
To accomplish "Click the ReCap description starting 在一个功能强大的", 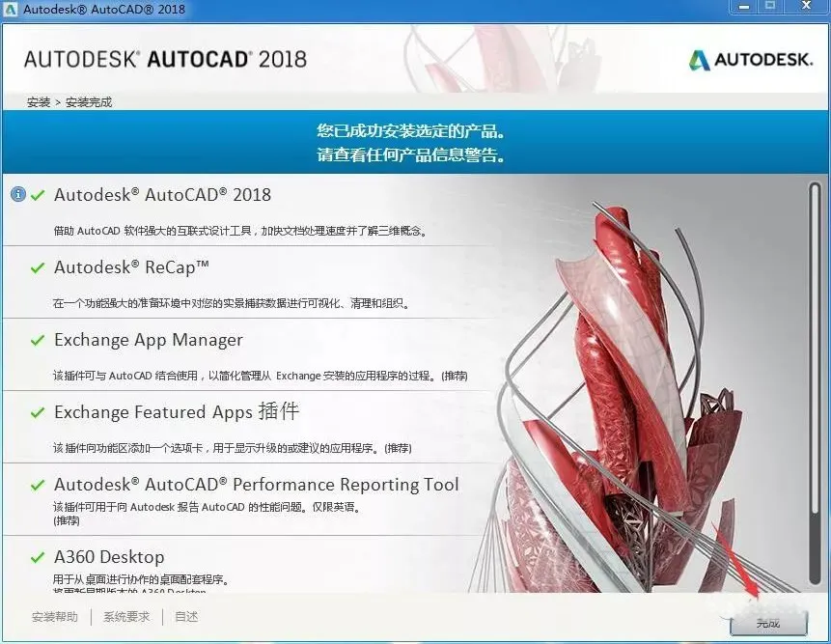I will [232, 303].
